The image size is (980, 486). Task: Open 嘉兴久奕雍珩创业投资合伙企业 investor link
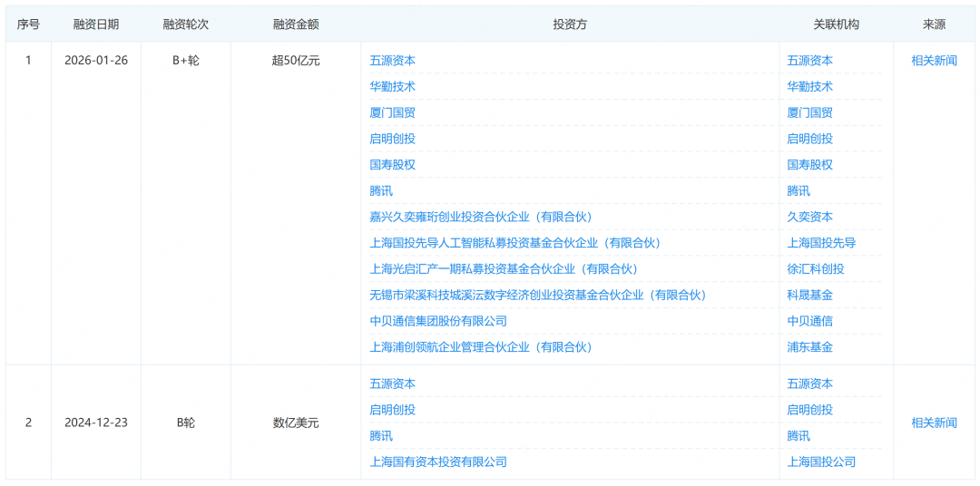click(481, 217)
